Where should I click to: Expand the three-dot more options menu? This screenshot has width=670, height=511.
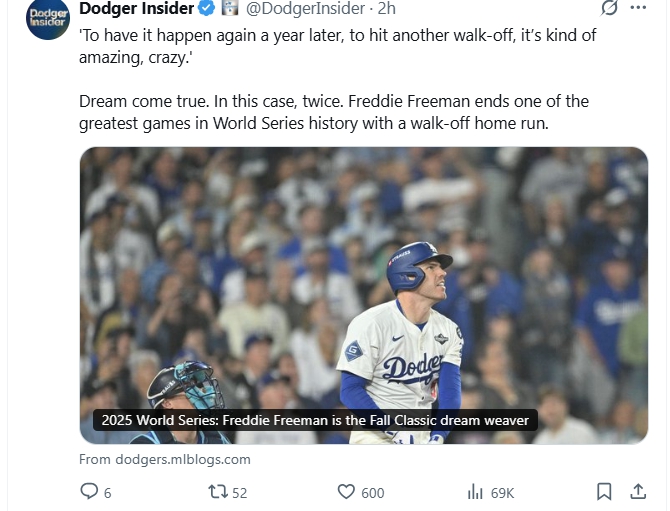[638, 8]
